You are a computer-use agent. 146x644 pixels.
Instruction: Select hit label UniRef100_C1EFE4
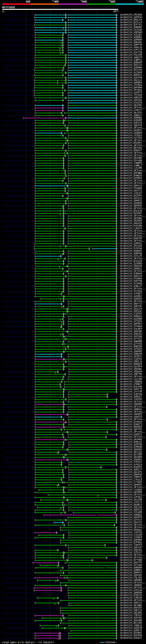pos(131,359)
